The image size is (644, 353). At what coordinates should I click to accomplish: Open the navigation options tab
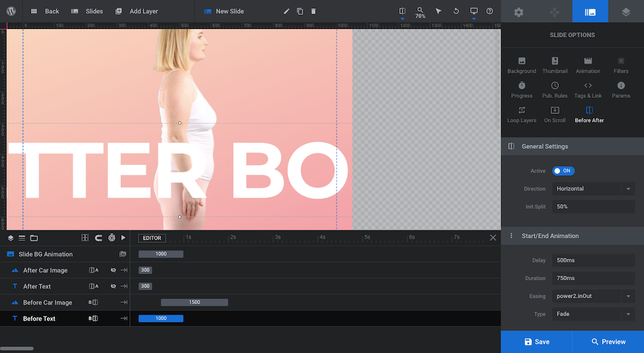pyautogui.click(x=554, y=12)
